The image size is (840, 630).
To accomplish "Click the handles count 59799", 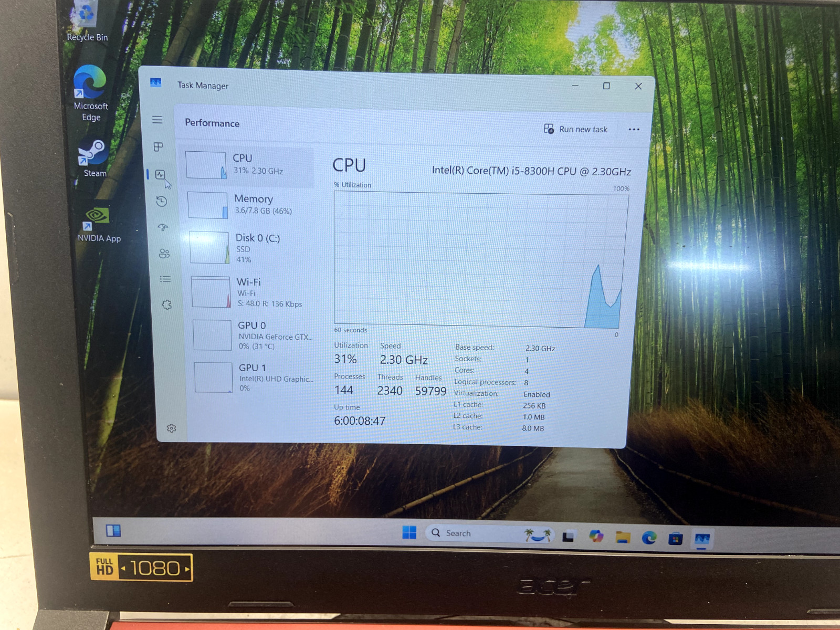I will point(430,391).
